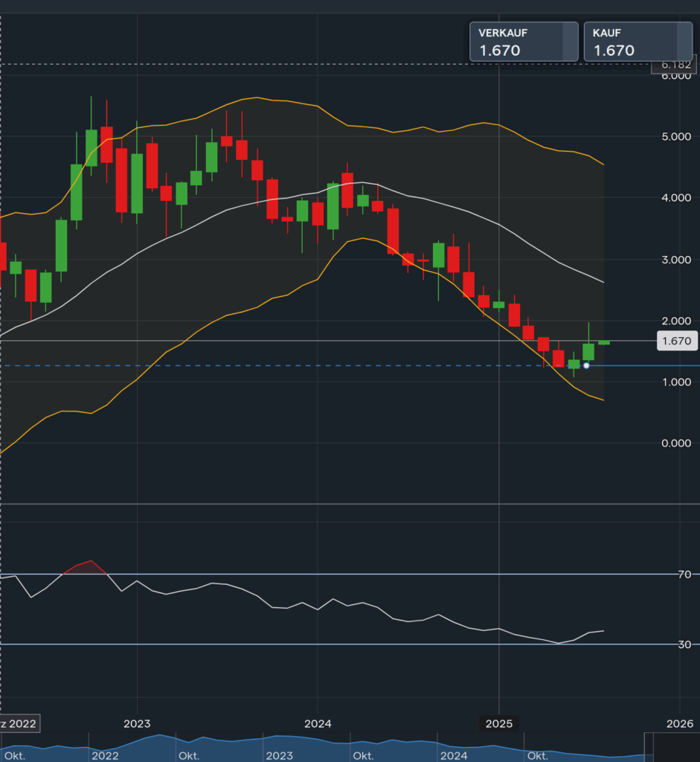This screenshot has height=762, width=700.
Task: Select the white circular marker on blue line
Action: [586, 365]
